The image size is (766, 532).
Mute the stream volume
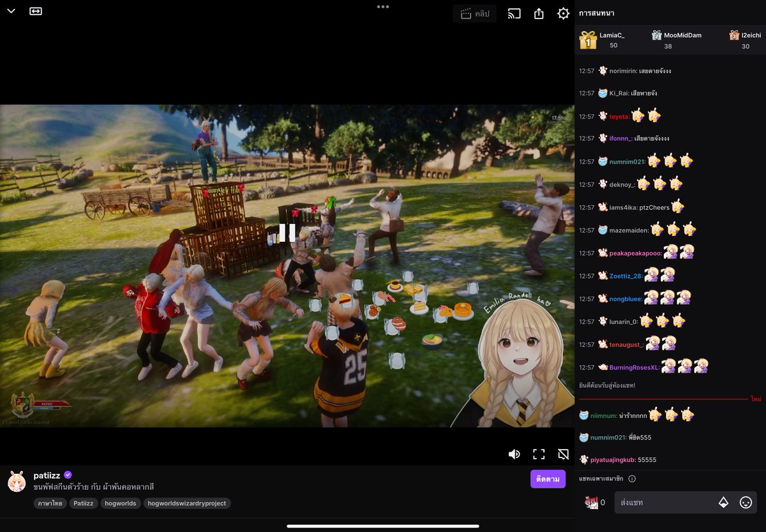[514, 454]
